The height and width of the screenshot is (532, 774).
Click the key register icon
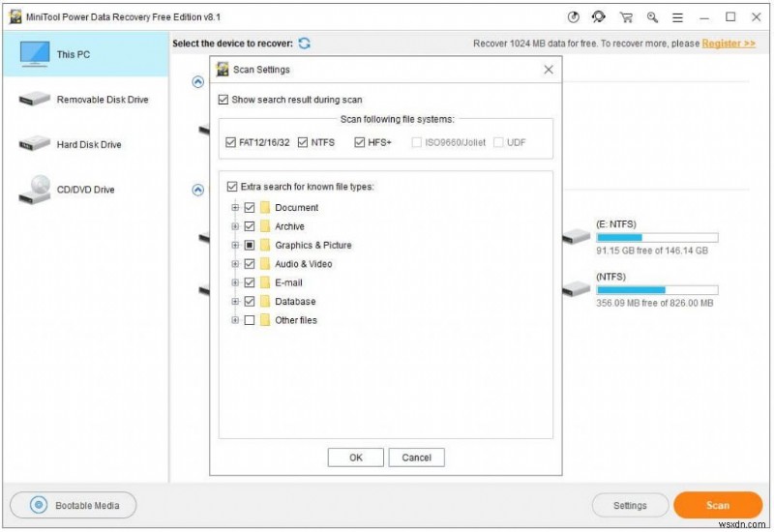click(652, 17)
